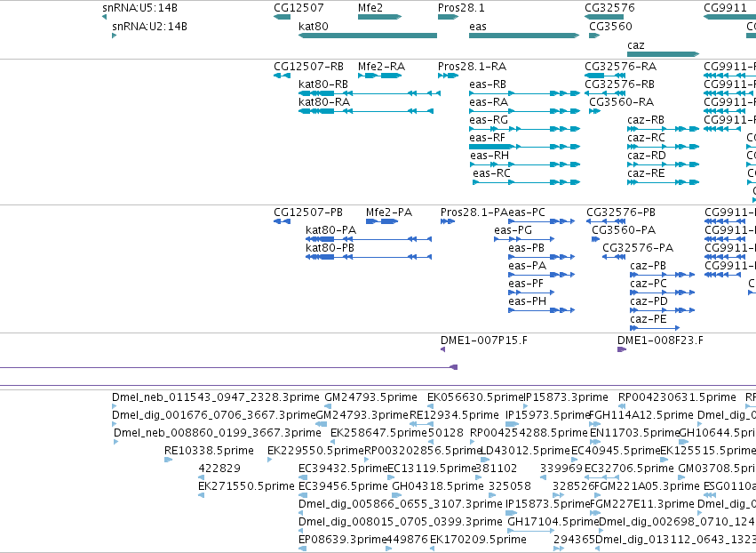This screenshot has height=553, width=756.
Task: Click the GH04318.5prime EST
Action: pos(397,495)
